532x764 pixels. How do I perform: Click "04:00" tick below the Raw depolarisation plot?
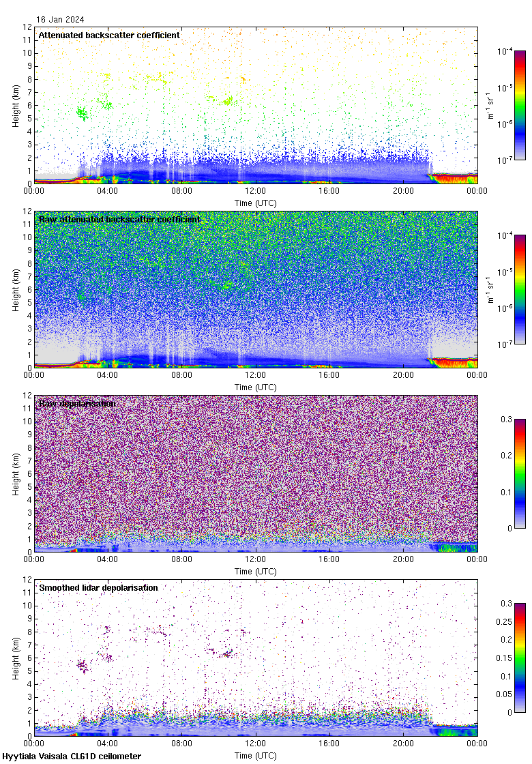coord(107,559)
